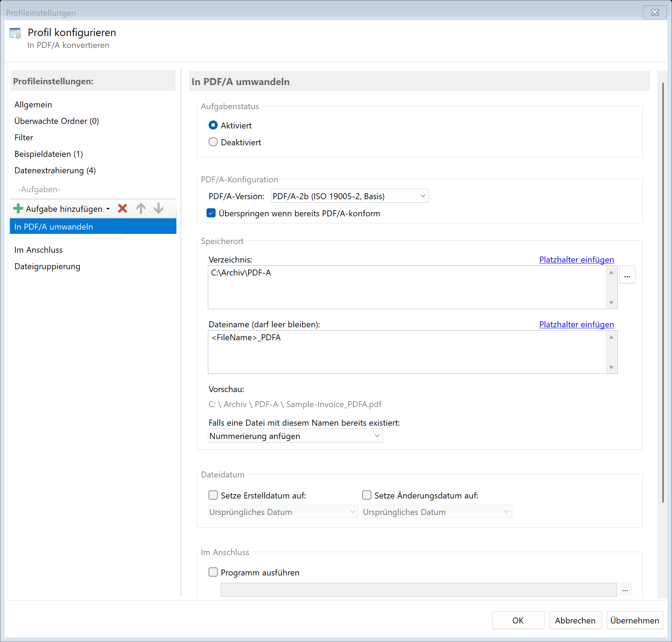Viewport: 672px width, 642px height.
Task: Browse for Verzeichnis folder with ellipsis button
Action: [627, 275]
